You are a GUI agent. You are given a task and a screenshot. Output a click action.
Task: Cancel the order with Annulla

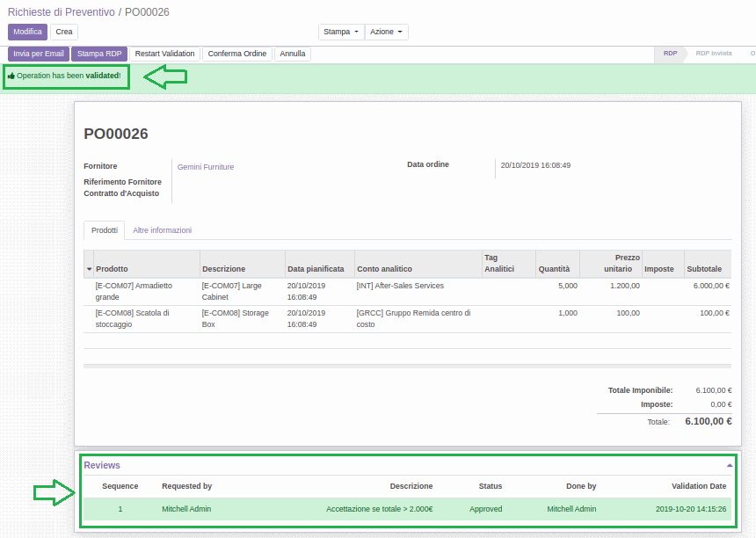coord(292,53)
